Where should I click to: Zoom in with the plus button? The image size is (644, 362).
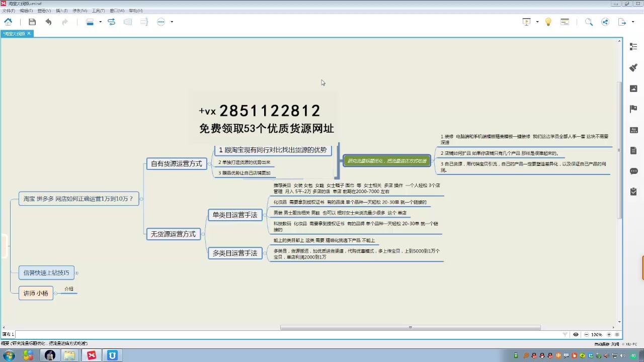[609, 334]
